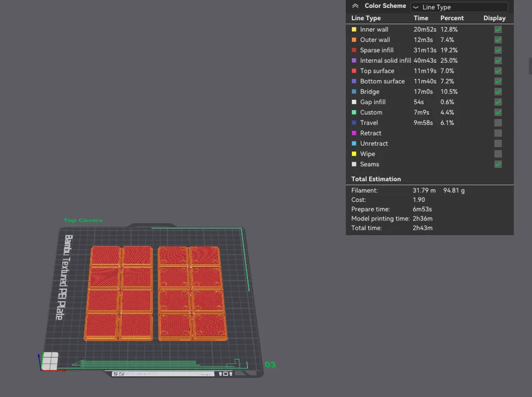Click the double-chevron icon beside Color Scheme
532x397 pixels.
point(355,6)
